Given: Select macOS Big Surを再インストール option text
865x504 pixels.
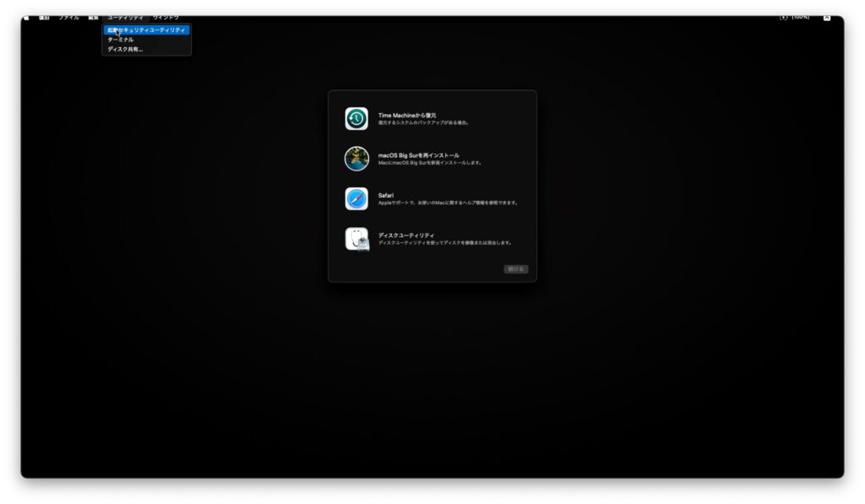Looking at the screenshot, I should (x=419, y=155).
